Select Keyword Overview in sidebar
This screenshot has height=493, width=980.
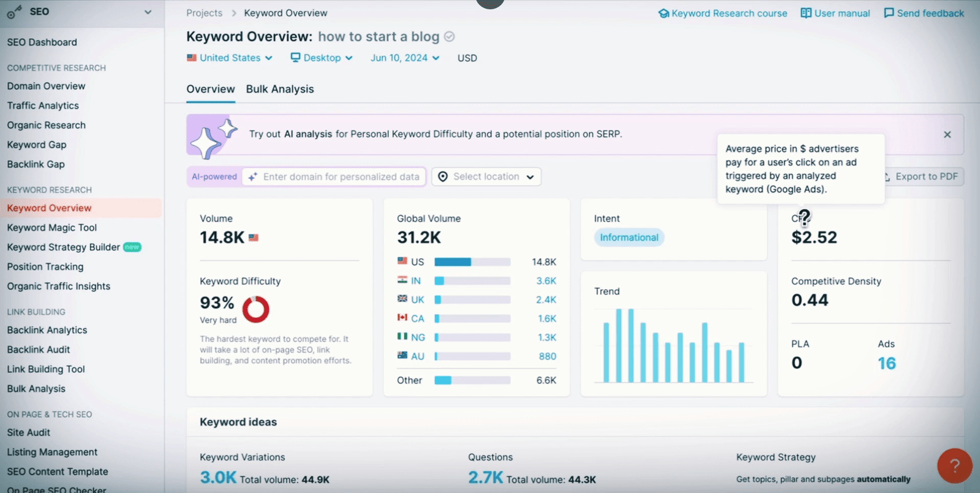pos(49,208)
